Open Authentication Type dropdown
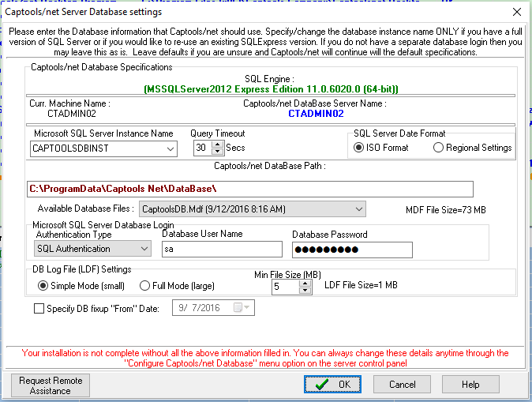The height and width of the screenshot is (402, 532). click(x=144, y=249)
